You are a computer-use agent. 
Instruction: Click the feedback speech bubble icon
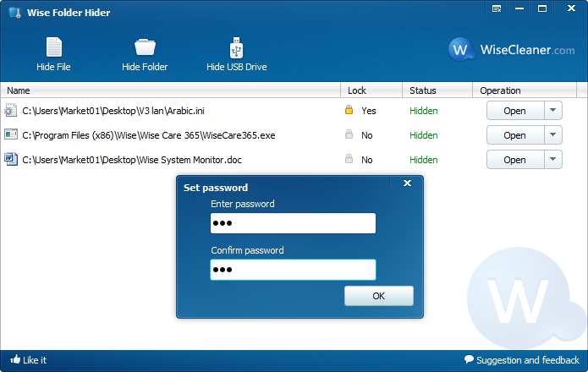[469, 359]
